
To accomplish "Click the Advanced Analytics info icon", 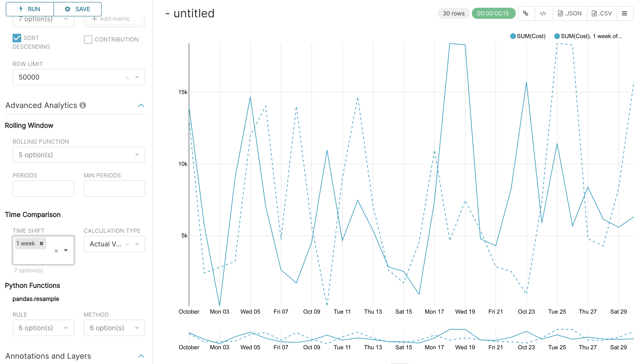I will click(x=83, y=105).
